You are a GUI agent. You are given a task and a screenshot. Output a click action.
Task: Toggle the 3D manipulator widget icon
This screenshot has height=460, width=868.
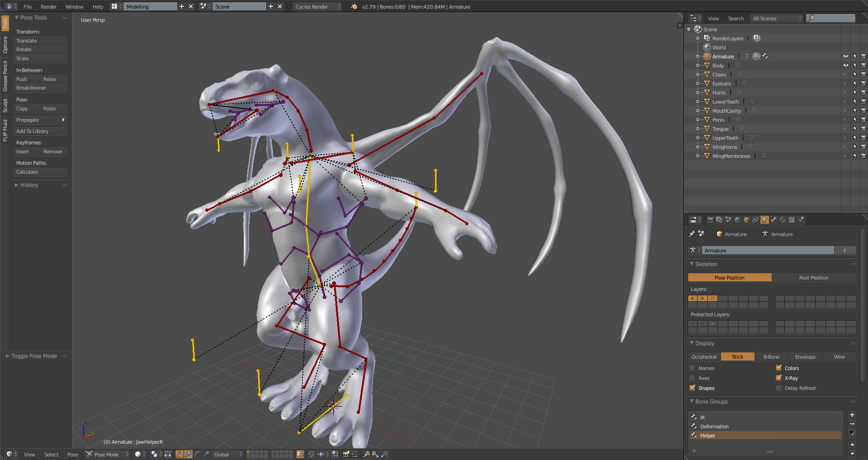pos(179,454)
